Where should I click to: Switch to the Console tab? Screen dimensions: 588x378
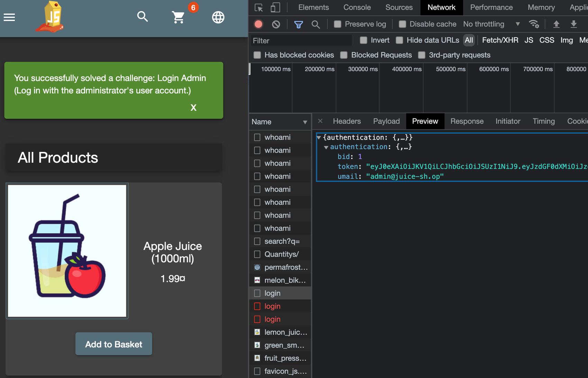(x=357, y=8)
